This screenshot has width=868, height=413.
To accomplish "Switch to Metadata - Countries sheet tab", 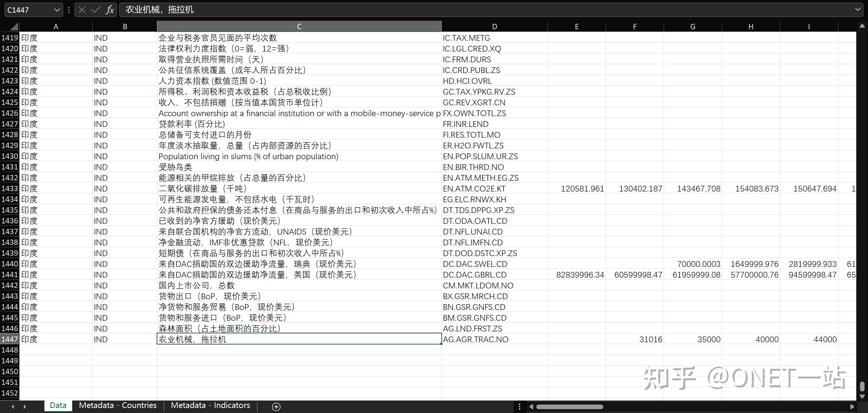I will click(118, 405).
